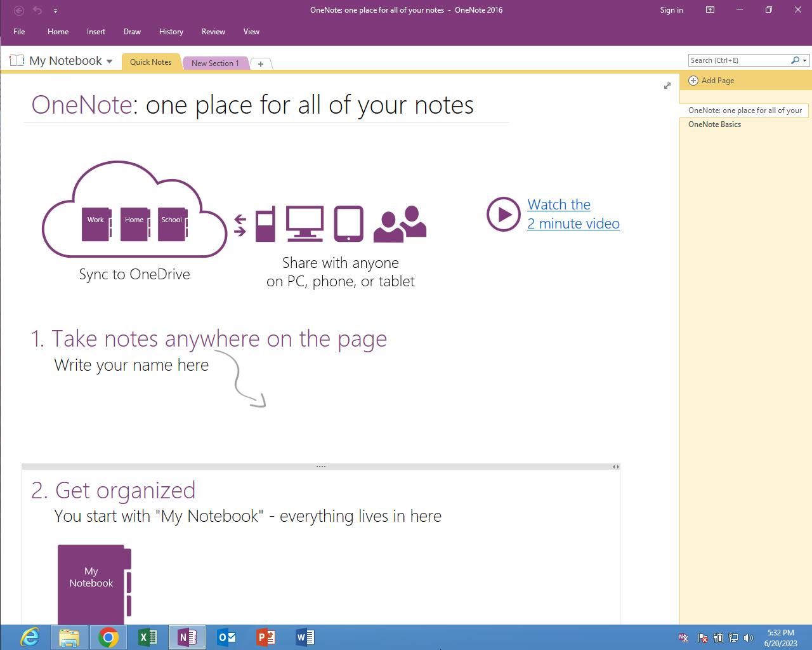Screen dimensions: 812x650
Task: Open the History ribbon tab
Action: point(171,32)
